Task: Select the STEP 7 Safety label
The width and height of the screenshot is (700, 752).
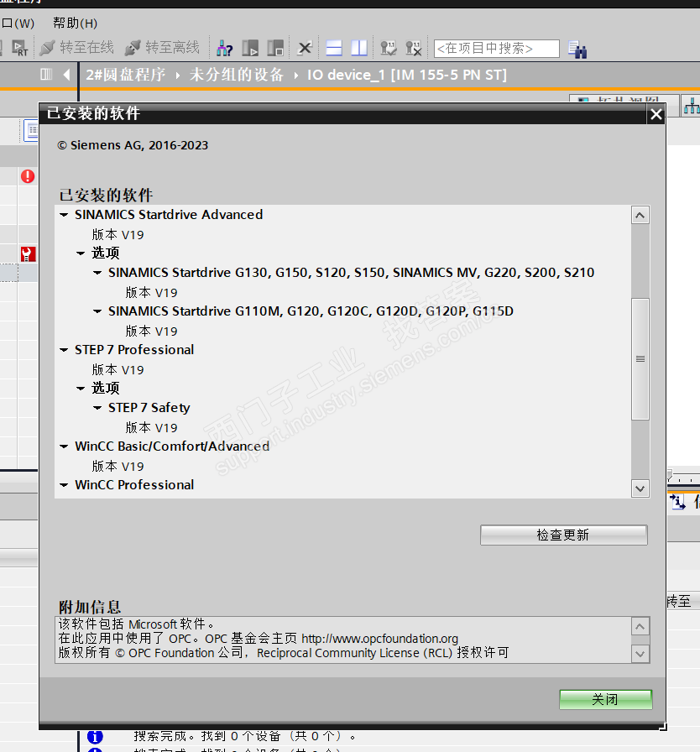Action: (x=149, y=408)
